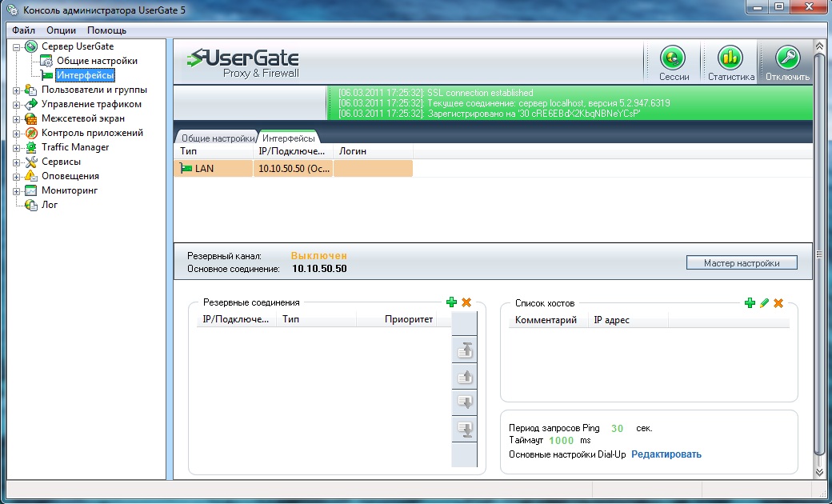Open the Статистика statistics view
Viewport: 832px width, 504px height.
pos(730,62)
